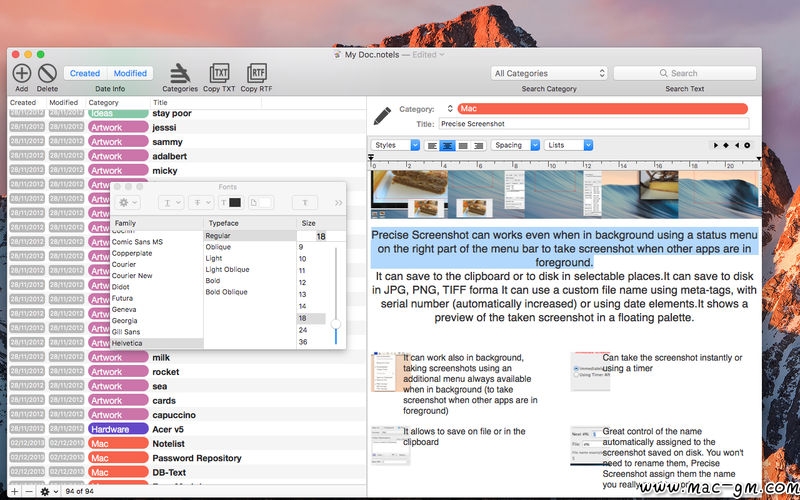
Task: Select Futura font family
Action: tap(122, 298)
